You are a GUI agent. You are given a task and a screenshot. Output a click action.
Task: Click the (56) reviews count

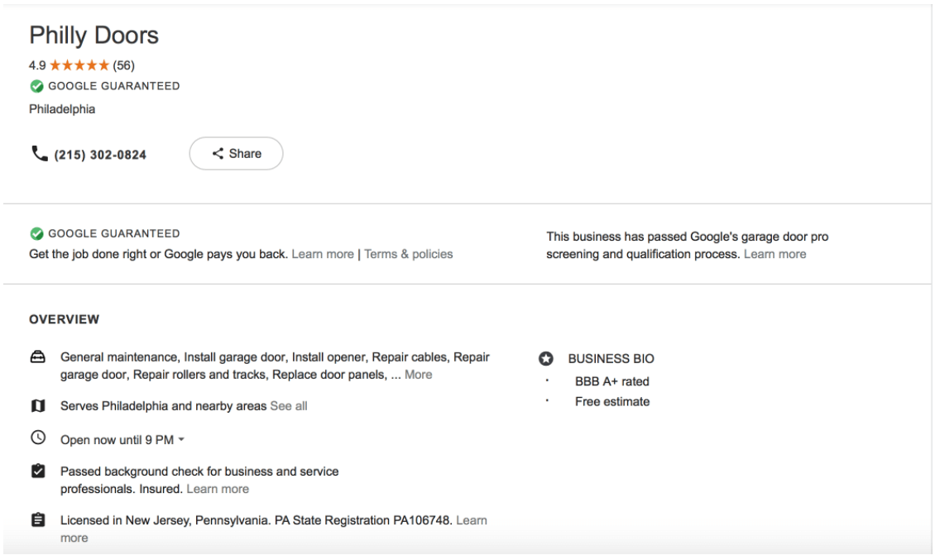pos(123,65)
